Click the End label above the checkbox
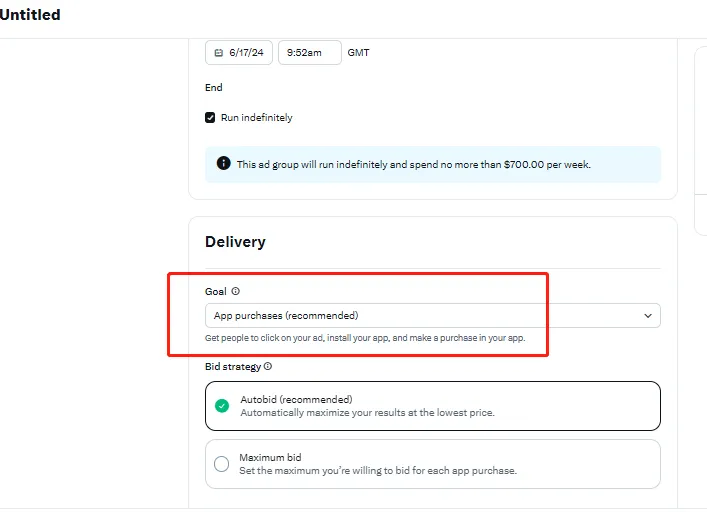Image resolution: width=707 pixels, height=512 pixels. (x=214, y=88)
